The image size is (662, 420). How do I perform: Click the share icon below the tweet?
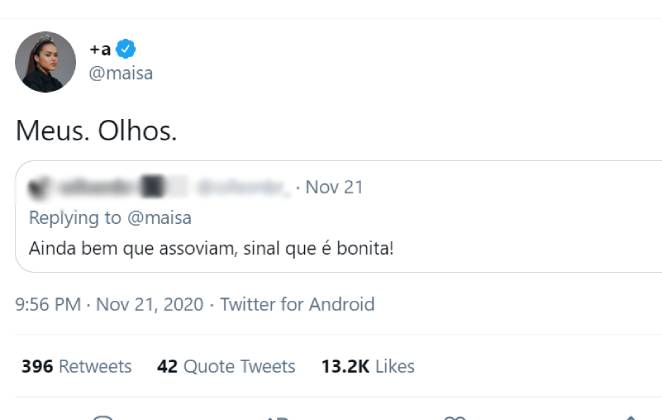(x=630, y=416)
